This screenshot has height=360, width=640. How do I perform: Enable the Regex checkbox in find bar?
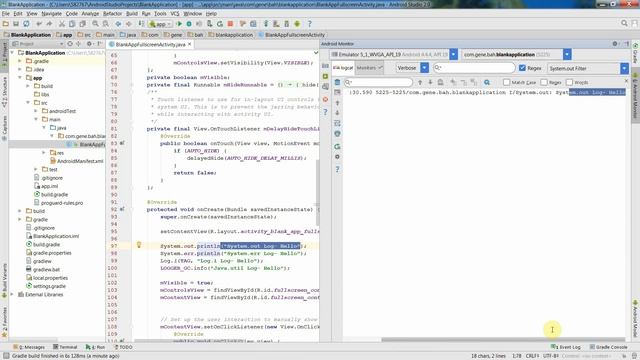click(544, 82)
